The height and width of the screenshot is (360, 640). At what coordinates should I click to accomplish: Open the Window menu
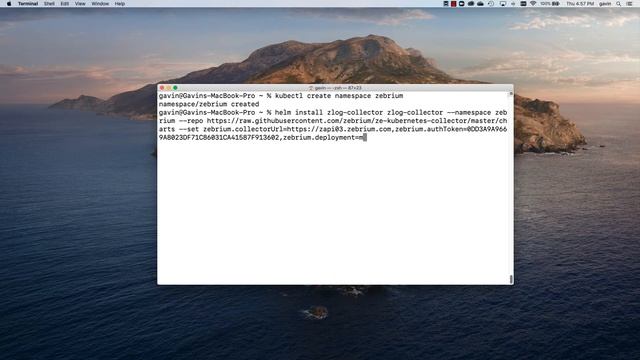pyautogui.click(x=100, y=4)
